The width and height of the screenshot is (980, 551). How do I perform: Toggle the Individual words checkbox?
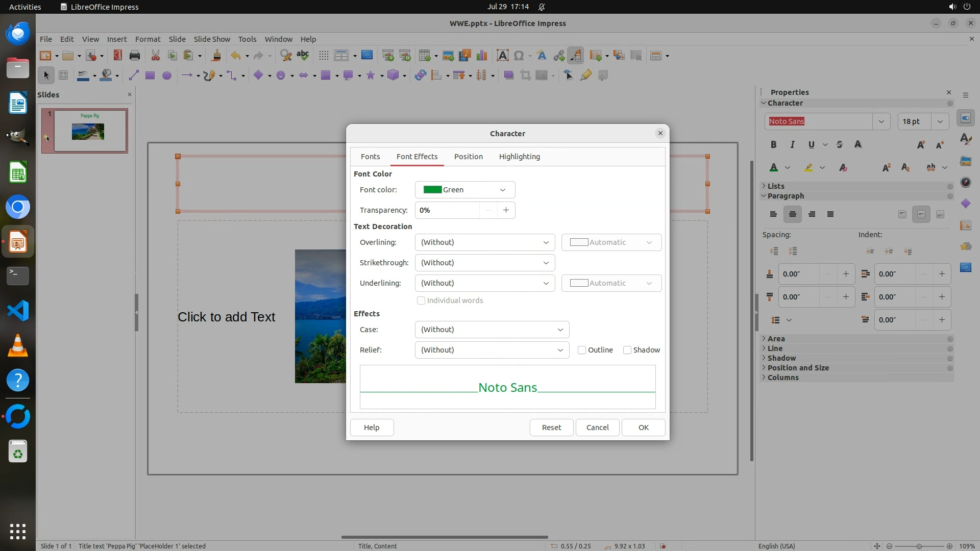point(421,300)
